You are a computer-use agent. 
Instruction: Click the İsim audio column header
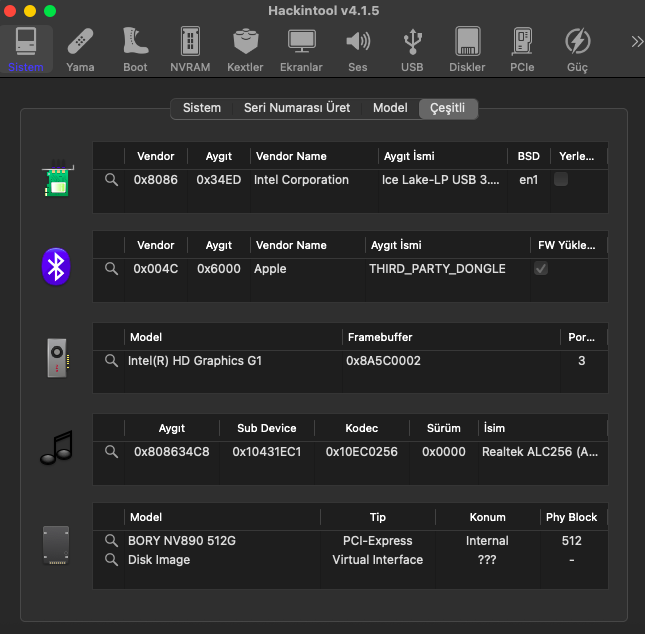pos(543,428)
